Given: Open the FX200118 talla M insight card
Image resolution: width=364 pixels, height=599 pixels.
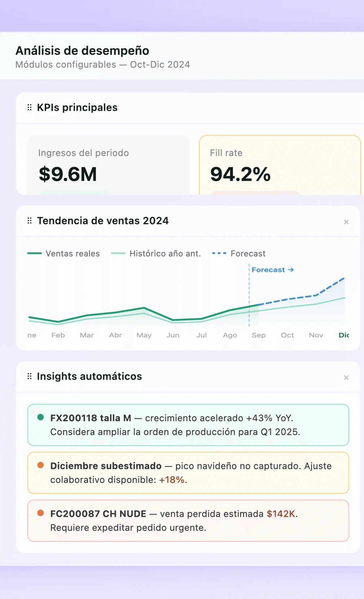Looking at the screenshot, I should (188, 425).
